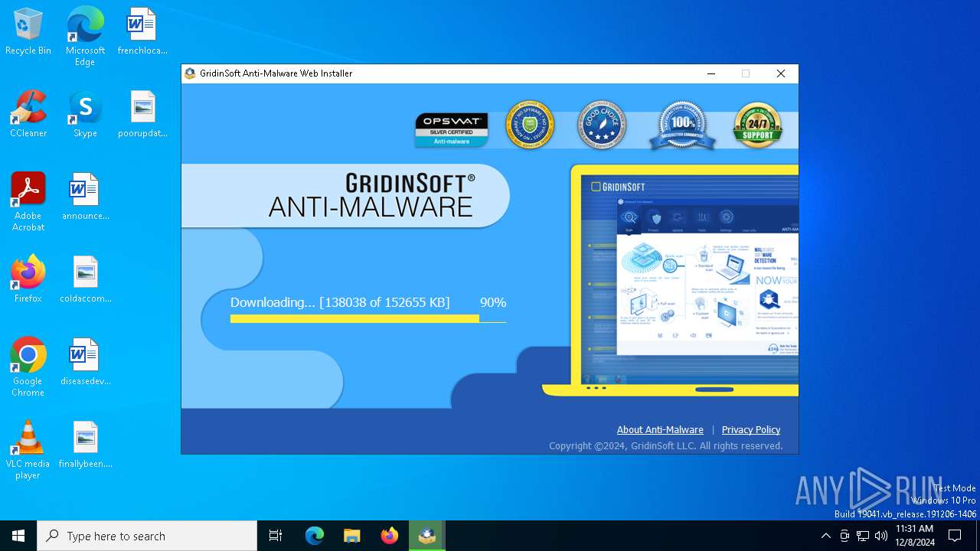Click the 24/7 Support badge
The width and height of the screenshot is (980, 551).
coord(757,126)
